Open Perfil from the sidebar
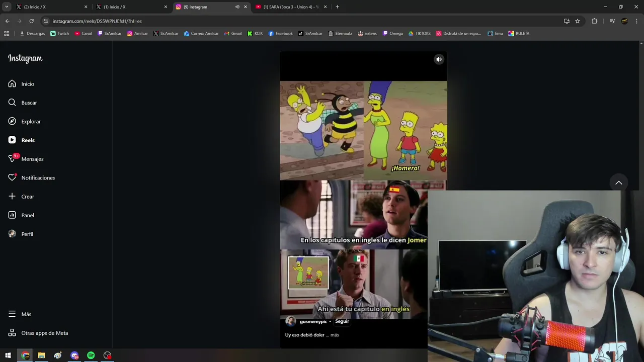644x362 pixels. click(21, 234)
